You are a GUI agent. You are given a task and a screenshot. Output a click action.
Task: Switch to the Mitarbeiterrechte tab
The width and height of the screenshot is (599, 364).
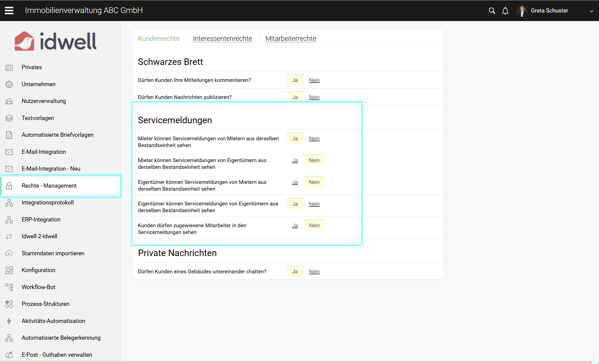pyautogui.click(x=291, y=39)
